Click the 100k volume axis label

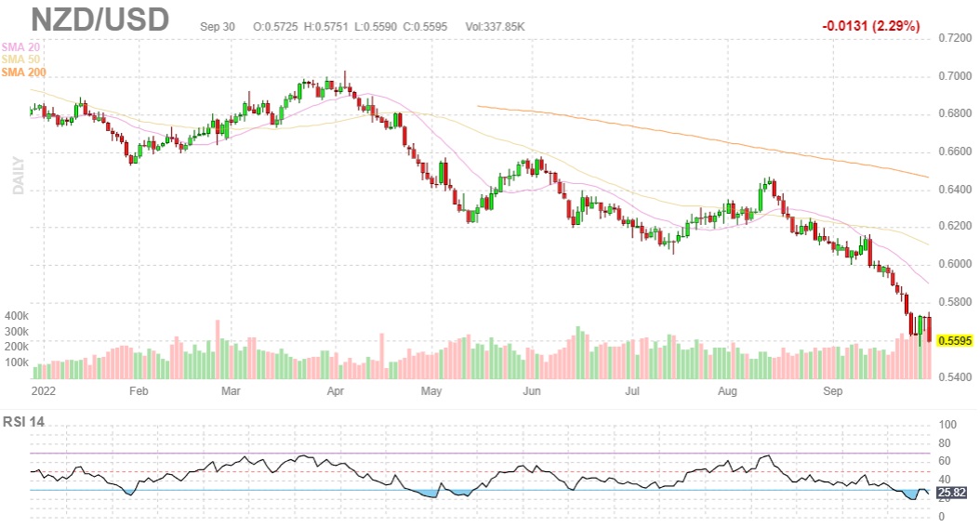coord(17,362)
